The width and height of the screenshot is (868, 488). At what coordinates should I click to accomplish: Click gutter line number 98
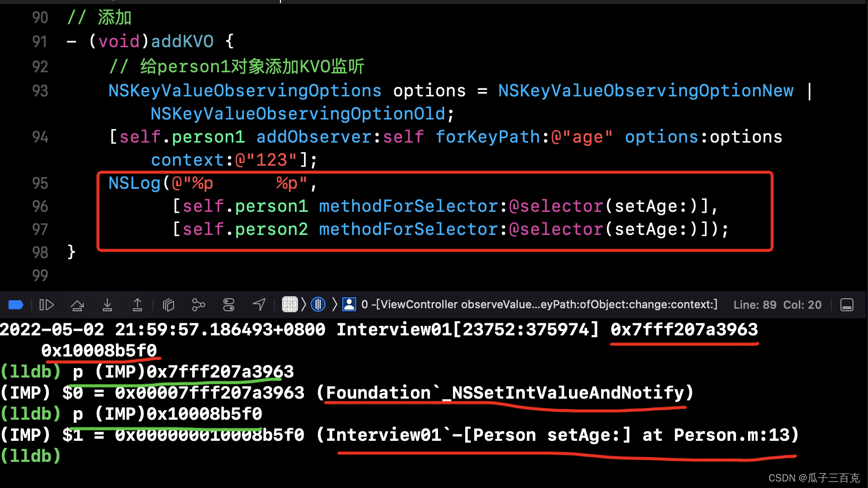(40, 252)
